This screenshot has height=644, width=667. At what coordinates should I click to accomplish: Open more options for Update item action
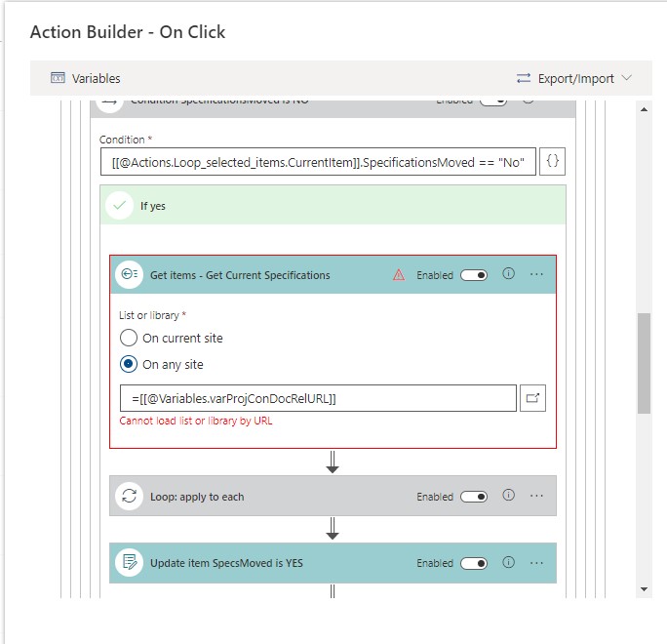(536, 563)
